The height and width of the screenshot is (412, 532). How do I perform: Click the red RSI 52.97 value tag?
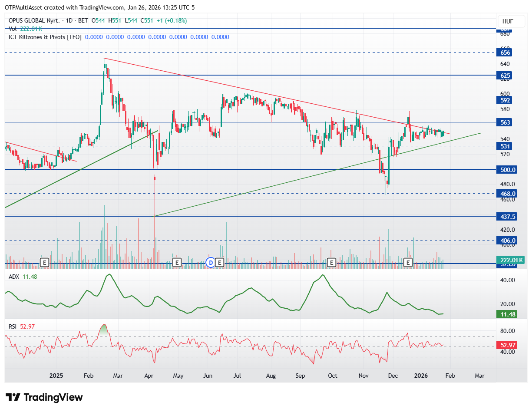pyautogui.click(x=507, y=345)
